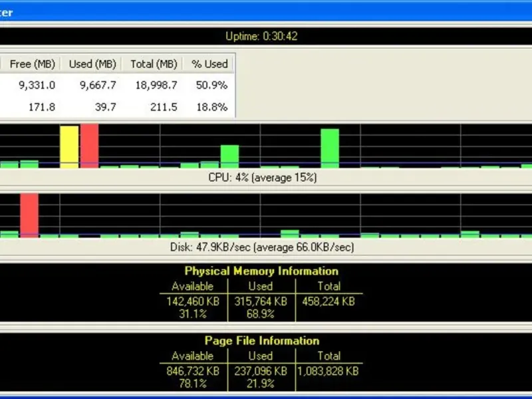Click the yellow bar in CPU graph

69,147
